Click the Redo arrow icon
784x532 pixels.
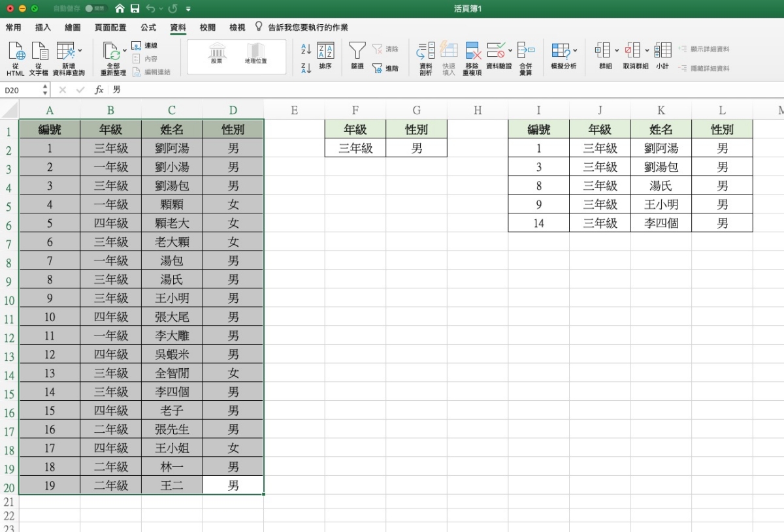172,8
